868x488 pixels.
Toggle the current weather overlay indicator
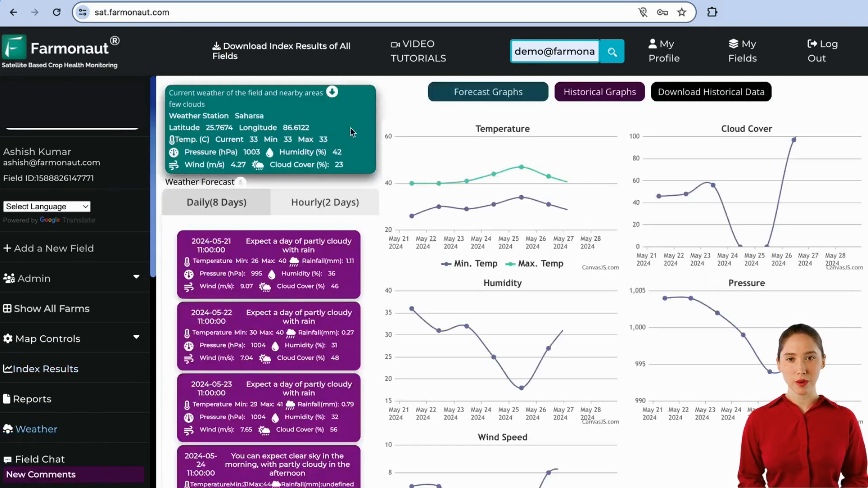pyautogui.click(x=332, y=91)
